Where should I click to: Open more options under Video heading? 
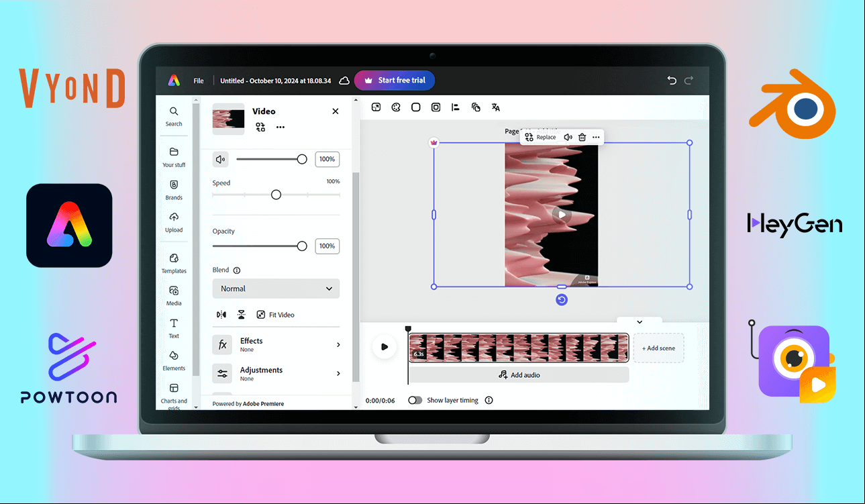[x=281, y=127]
